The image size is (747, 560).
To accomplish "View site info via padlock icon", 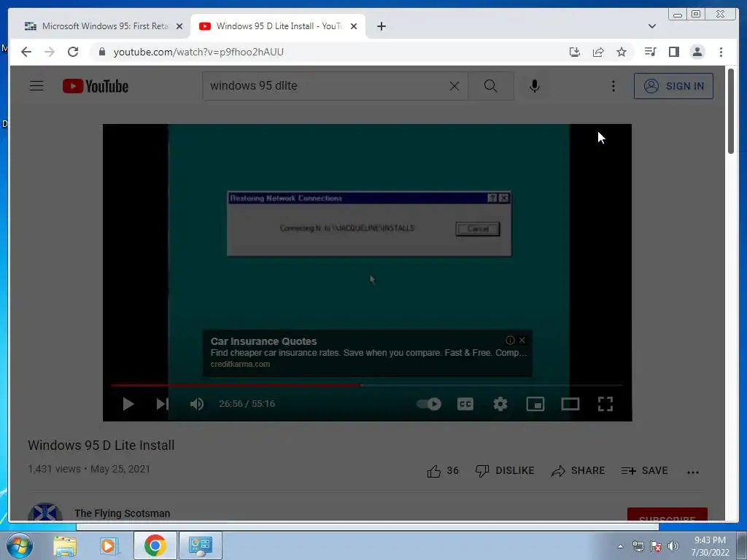I will click(102, 52).
